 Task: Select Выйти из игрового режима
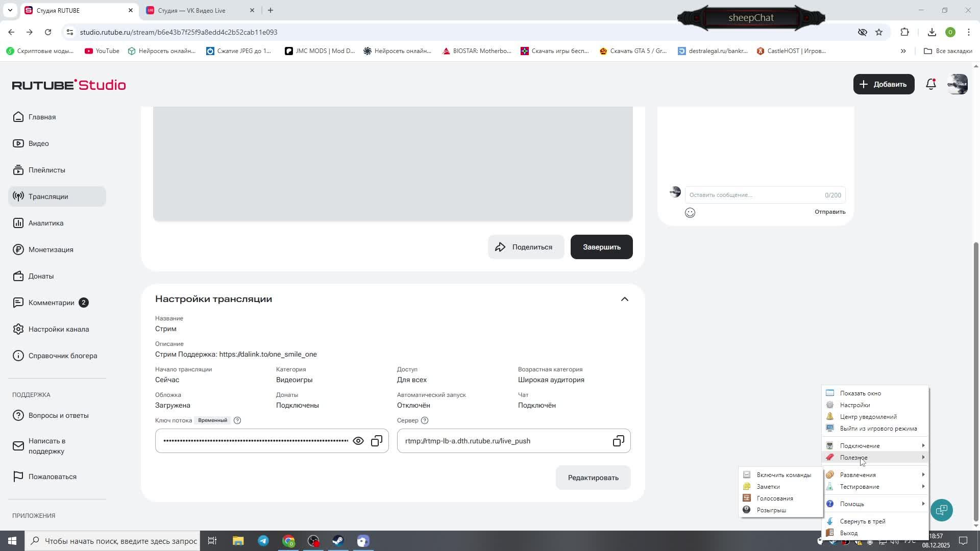(878, 429)
